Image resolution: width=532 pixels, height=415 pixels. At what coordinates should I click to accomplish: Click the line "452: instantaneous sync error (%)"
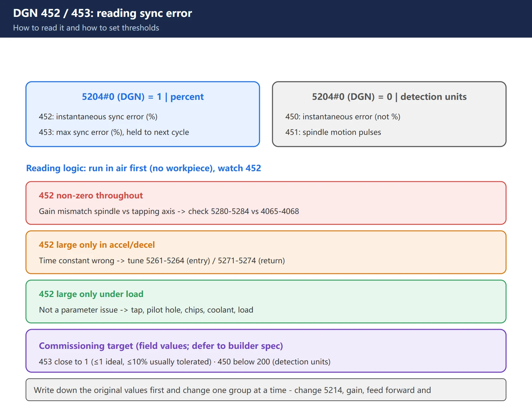[x=98, y=117]
